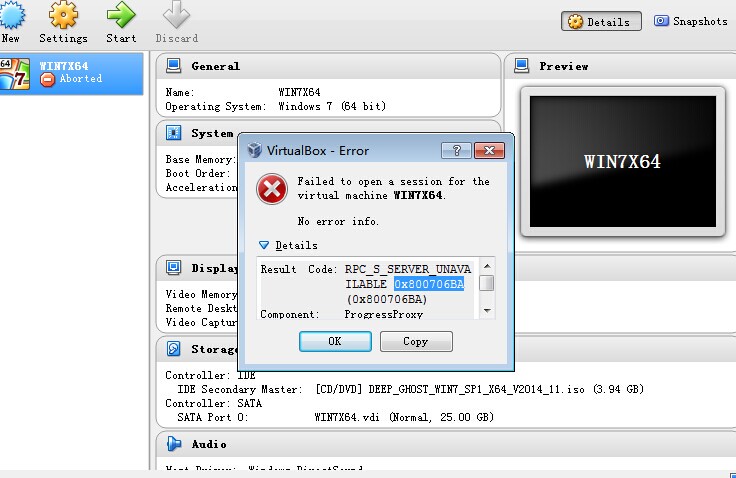Click the details scrollbar up arrow

click(487, 266)
